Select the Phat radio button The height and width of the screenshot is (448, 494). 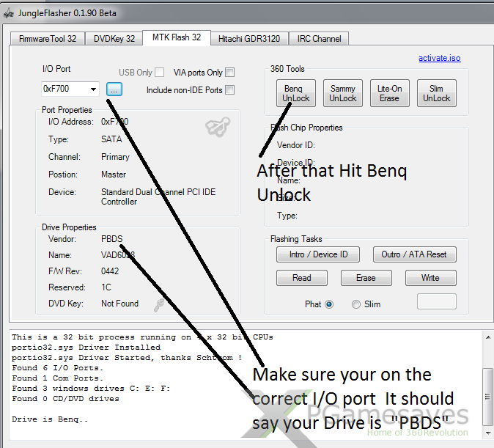[328, 304]
